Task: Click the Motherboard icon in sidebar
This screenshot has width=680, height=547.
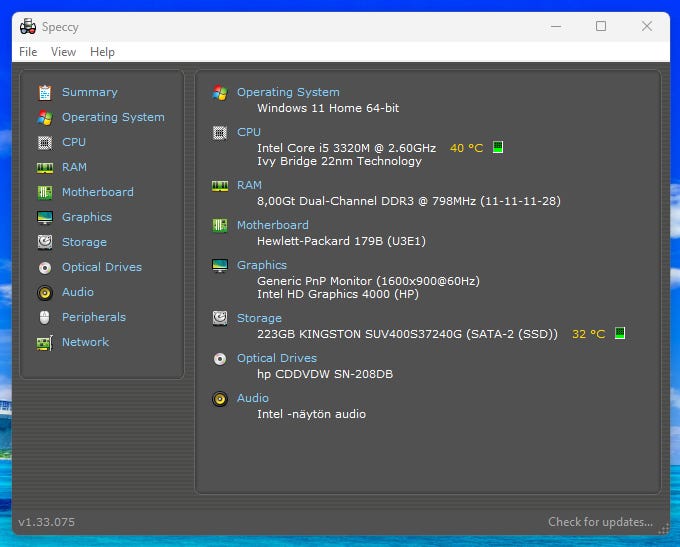Action: click(45, 193)
